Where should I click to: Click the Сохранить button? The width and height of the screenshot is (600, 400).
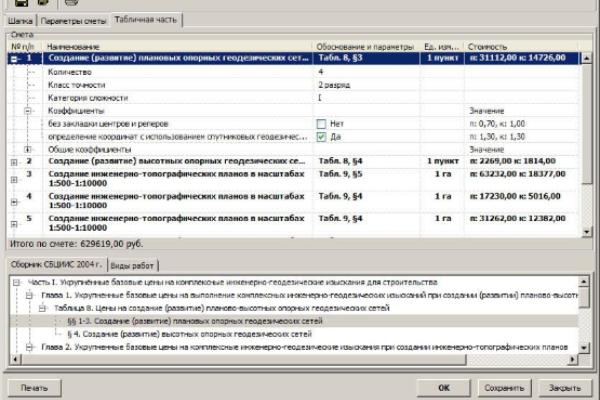tap(504, 388)
